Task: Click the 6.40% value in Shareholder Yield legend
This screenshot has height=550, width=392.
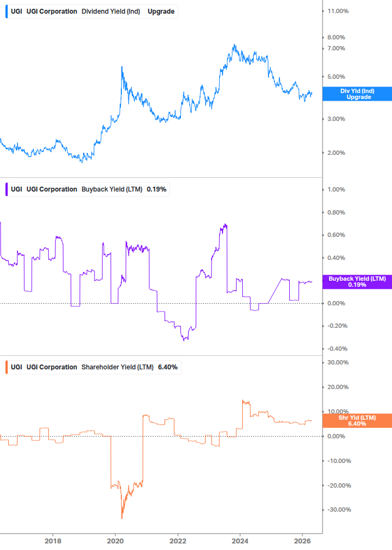Action: (168, 367)
